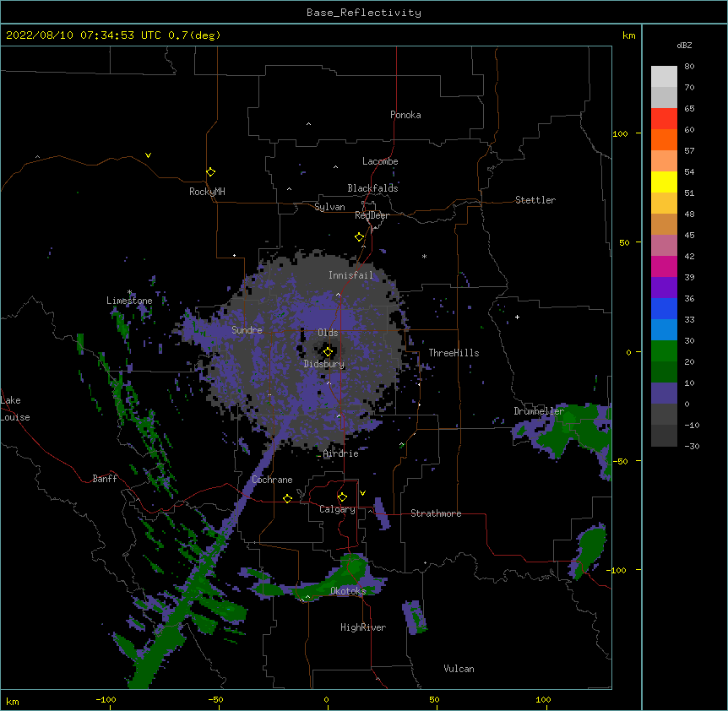Select the white plus marker west of Drumheller region
The height and width of the screenshot is (711, 728).
(517, 317)
